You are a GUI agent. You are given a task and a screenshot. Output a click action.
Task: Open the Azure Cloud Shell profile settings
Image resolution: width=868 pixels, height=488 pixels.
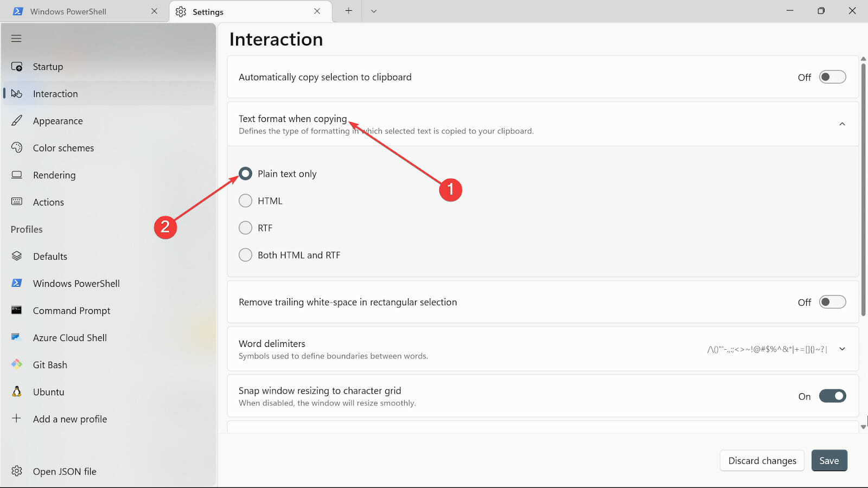108,338
